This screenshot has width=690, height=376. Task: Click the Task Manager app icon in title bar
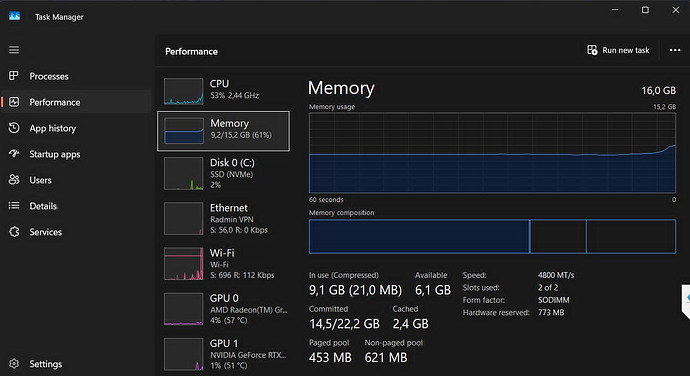15,16
